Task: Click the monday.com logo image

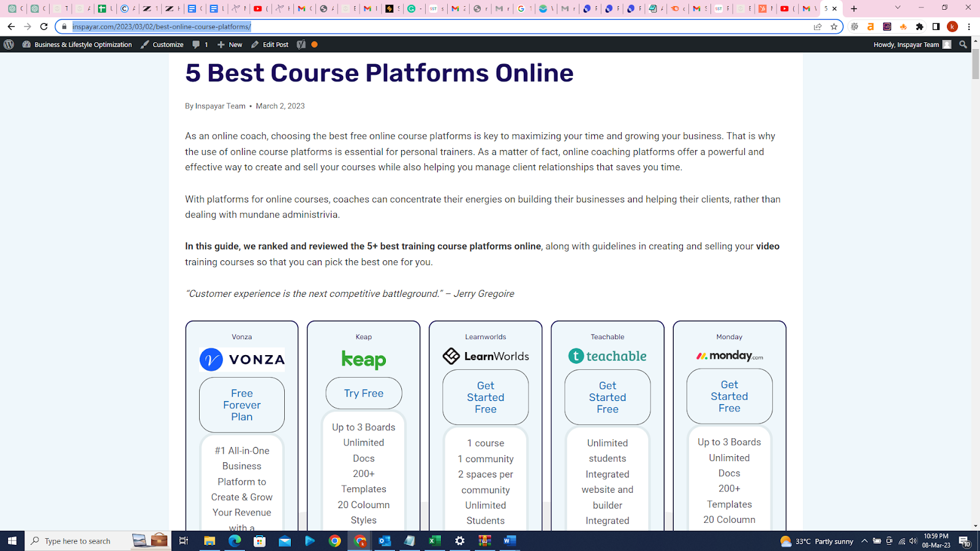Action: point(729,356)
